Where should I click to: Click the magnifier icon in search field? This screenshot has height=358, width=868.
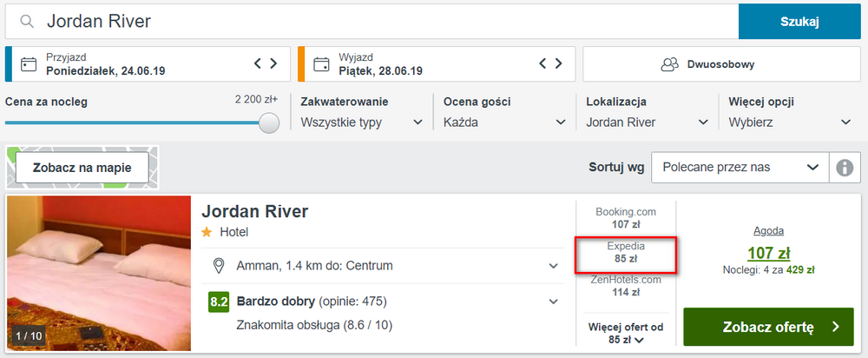click(x=27, y=22)
